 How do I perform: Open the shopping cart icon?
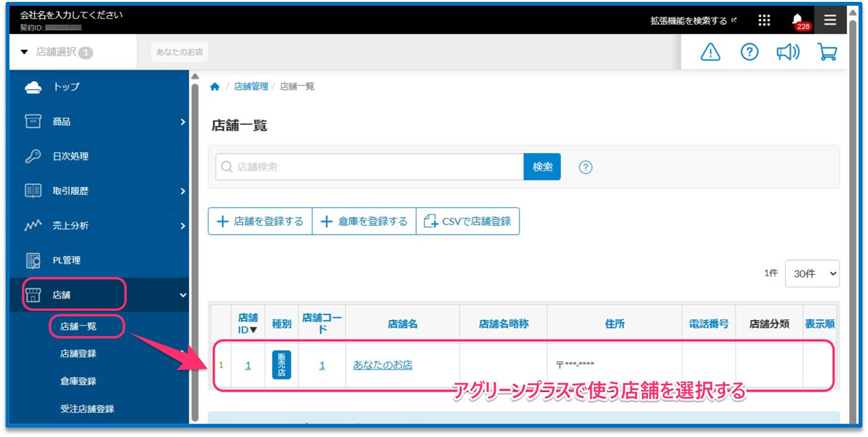click(827, 52)
